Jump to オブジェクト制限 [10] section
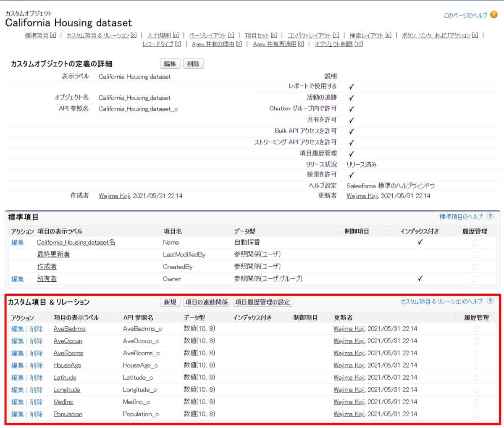This screenshot has width=504, height=428. click(x=339, y=44)
